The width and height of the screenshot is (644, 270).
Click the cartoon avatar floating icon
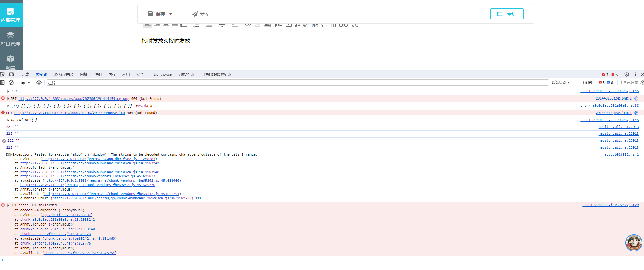click(634, 242)
